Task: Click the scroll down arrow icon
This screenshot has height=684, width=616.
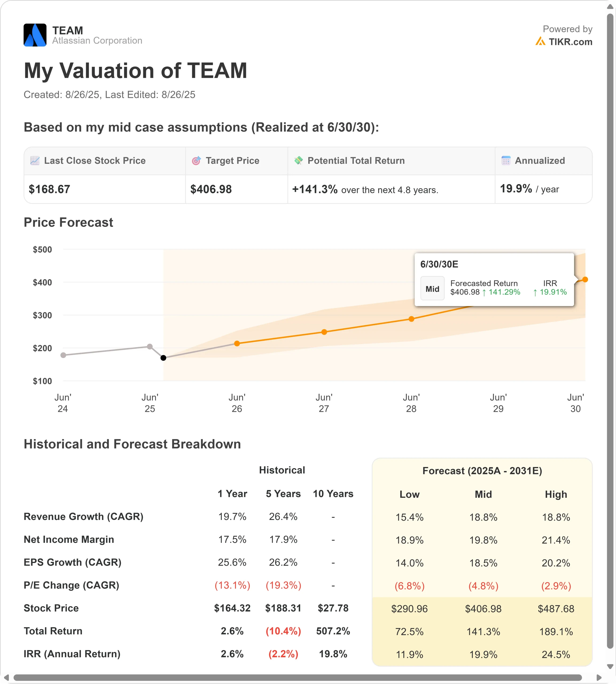Action: click(610, 666)
